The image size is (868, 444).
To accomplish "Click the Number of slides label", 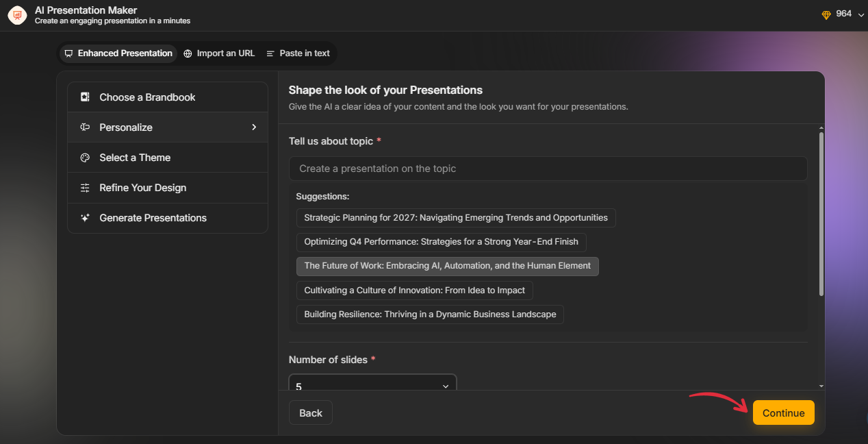I will point(328,360).
